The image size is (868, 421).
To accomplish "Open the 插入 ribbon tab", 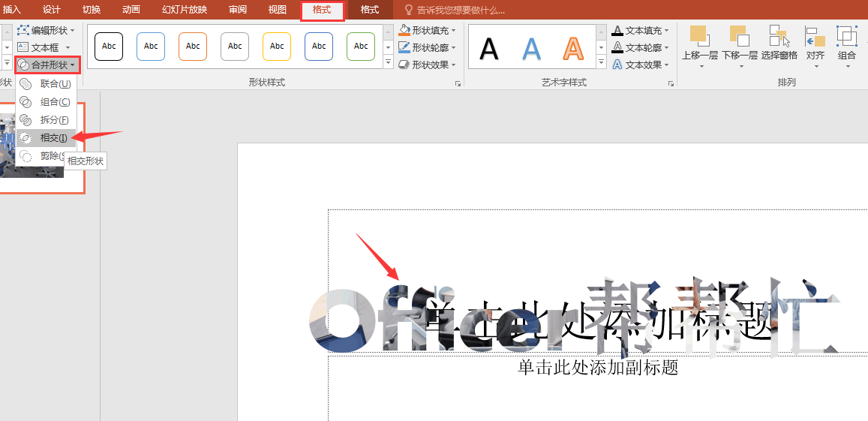I will point(11,10).
